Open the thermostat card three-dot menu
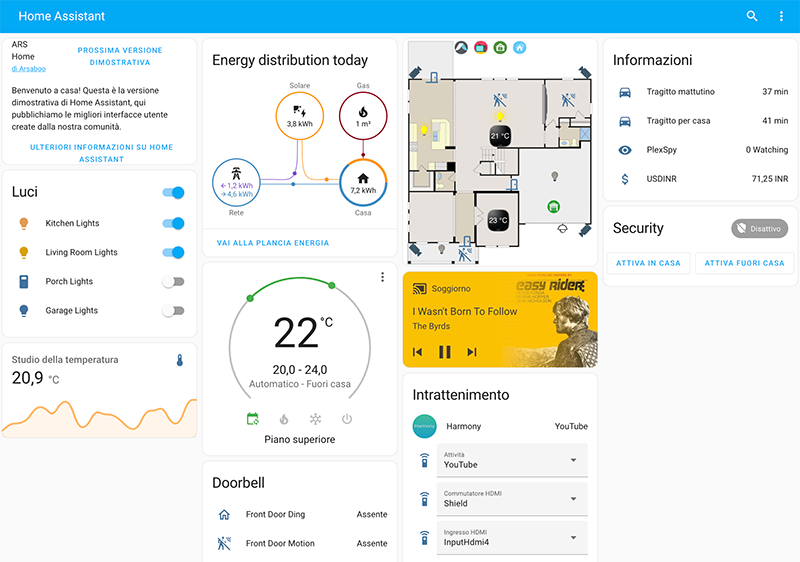Screen dimensions: 800x562 382,277
